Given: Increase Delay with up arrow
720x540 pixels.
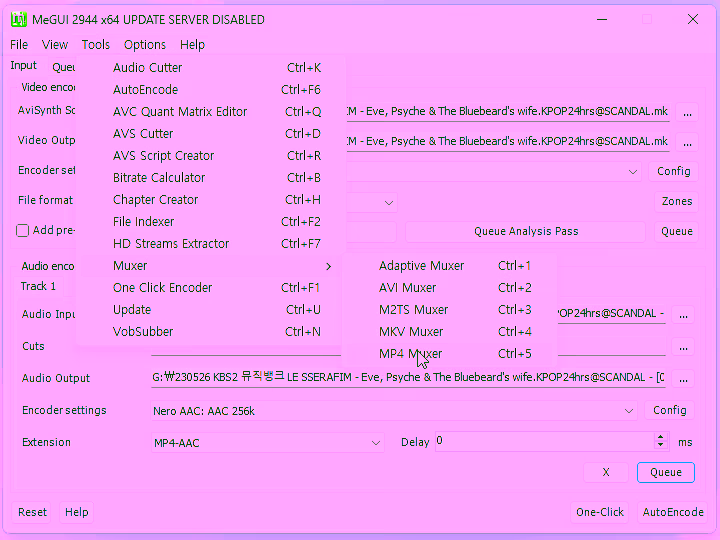Looking at the screenshot, I should click(x=660, y=437).
